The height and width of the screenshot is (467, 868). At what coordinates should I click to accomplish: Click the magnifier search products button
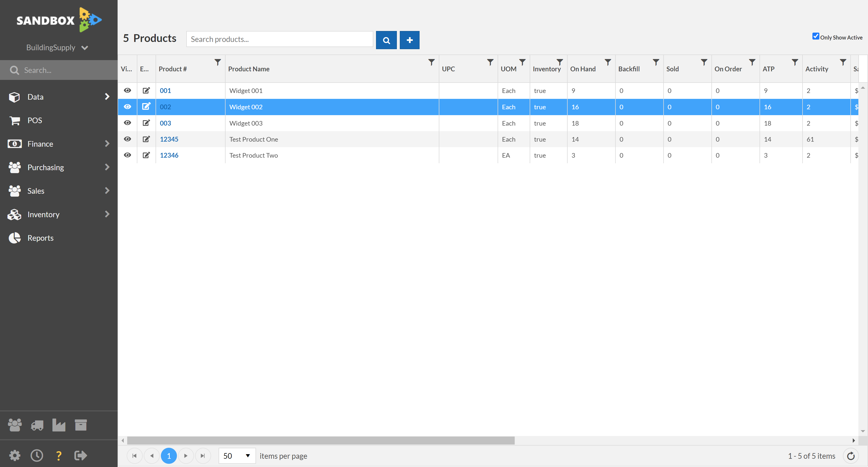386,40
